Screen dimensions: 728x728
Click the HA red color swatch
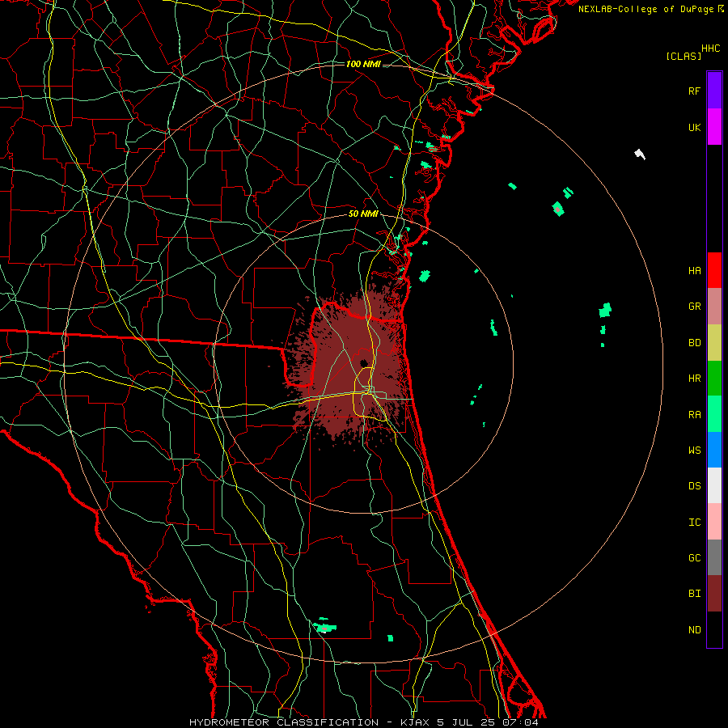click(714, 270)
